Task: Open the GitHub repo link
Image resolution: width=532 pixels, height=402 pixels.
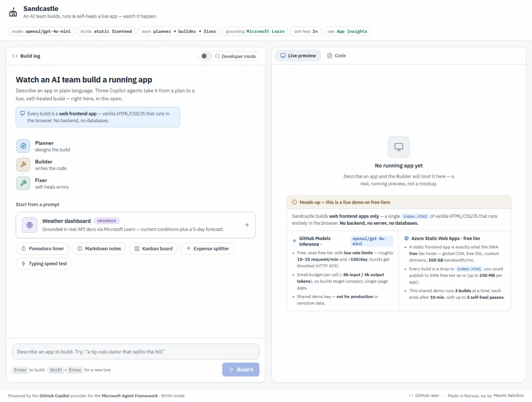Action: (x=424, y=396)
